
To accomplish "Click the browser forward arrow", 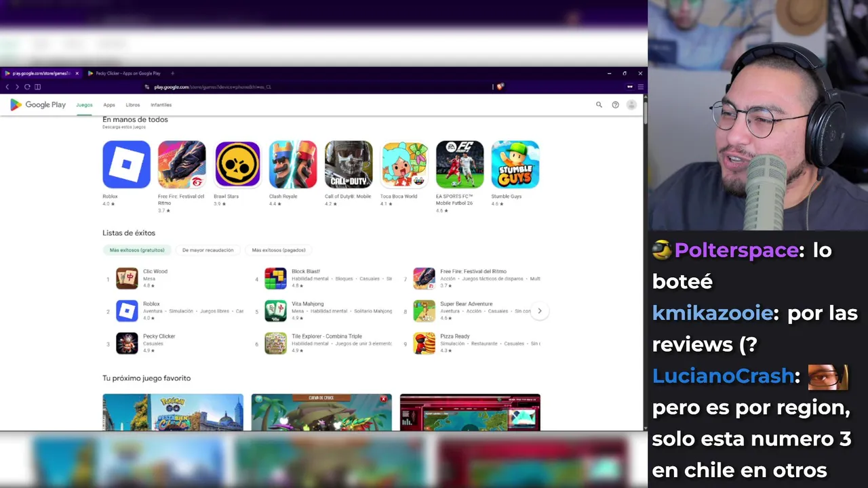I will pos(17,87).
